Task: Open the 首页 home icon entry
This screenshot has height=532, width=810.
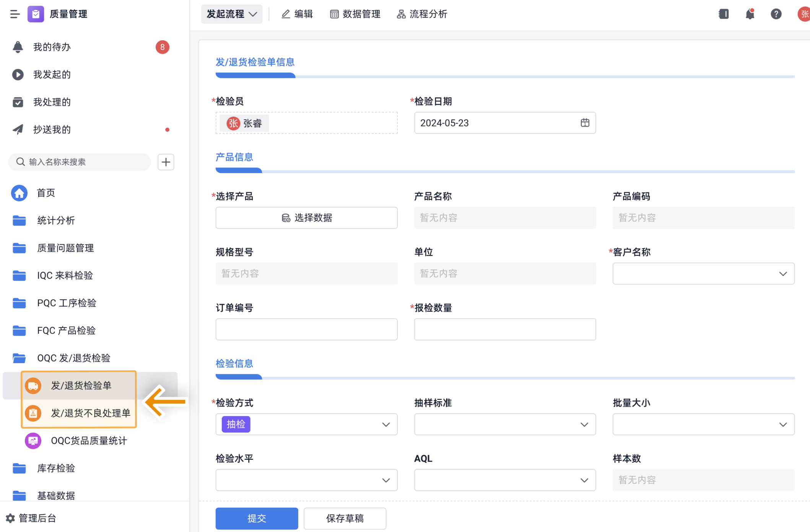Action: pos(20,193)
